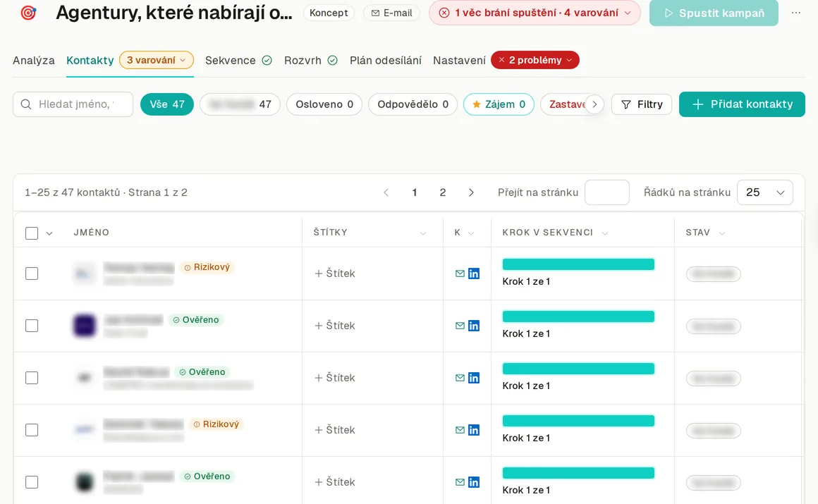Toggle the select-all contacts checkbox
Screen dimensions: 818x504
coord(32,233)
